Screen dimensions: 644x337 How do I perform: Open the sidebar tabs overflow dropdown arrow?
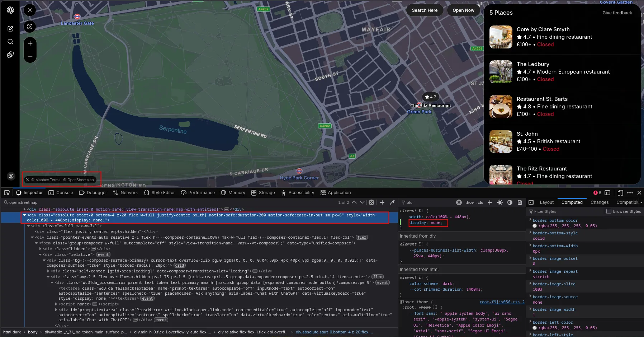pyautogui.click(x=641, y=202)
